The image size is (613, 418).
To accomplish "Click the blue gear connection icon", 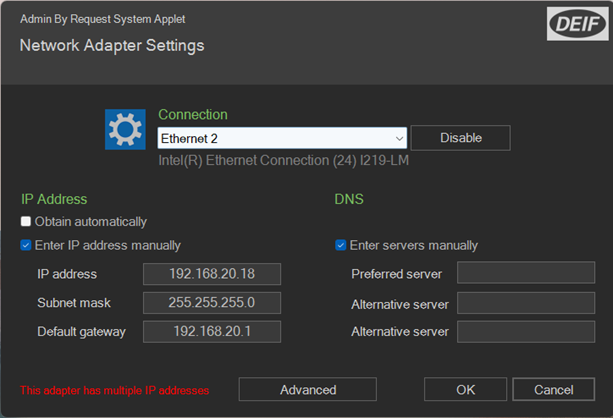I will point(125,130).
